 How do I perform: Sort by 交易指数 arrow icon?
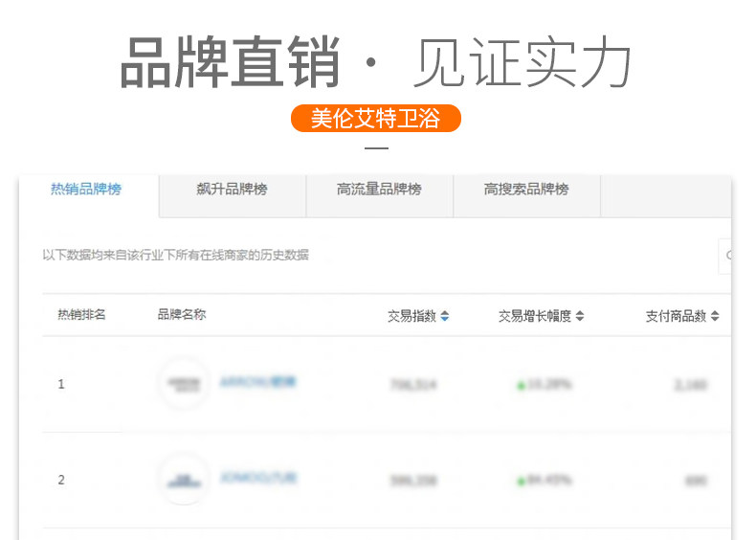point(445,316)
